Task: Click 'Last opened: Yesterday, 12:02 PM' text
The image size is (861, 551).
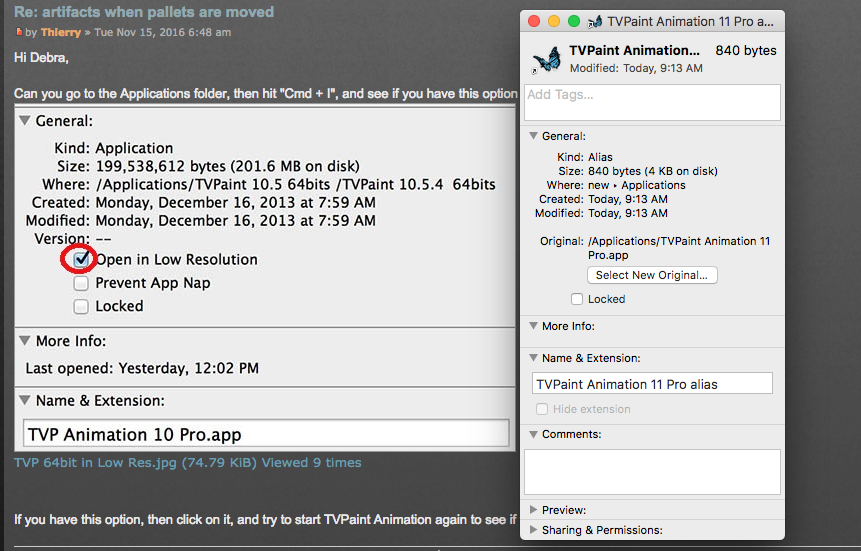Action: [x=142, y=368]
